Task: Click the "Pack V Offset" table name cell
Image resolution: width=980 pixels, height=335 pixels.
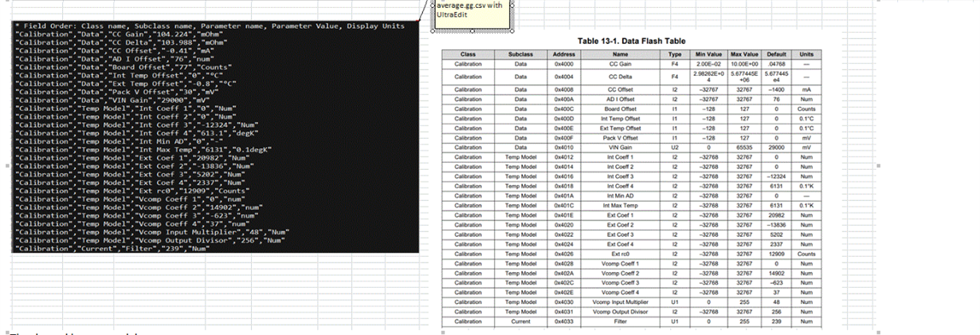Action: [619, 138]
